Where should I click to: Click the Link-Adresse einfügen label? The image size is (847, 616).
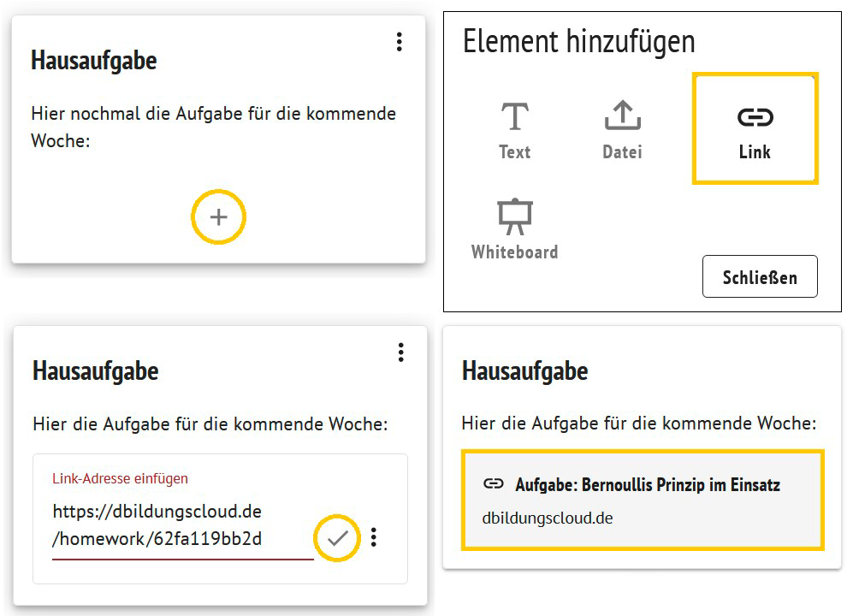tap(120, 478)
